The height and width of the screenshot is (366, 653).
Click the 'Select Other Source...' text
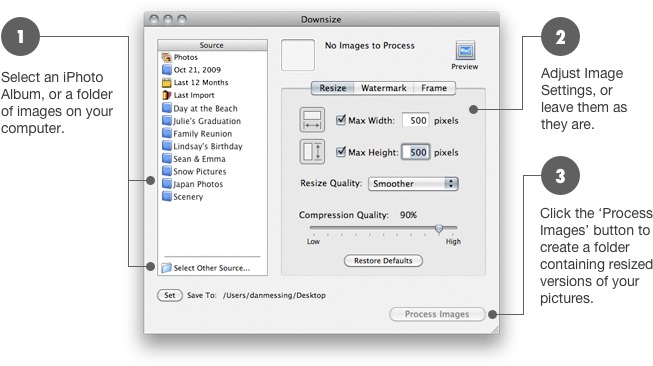212,268
